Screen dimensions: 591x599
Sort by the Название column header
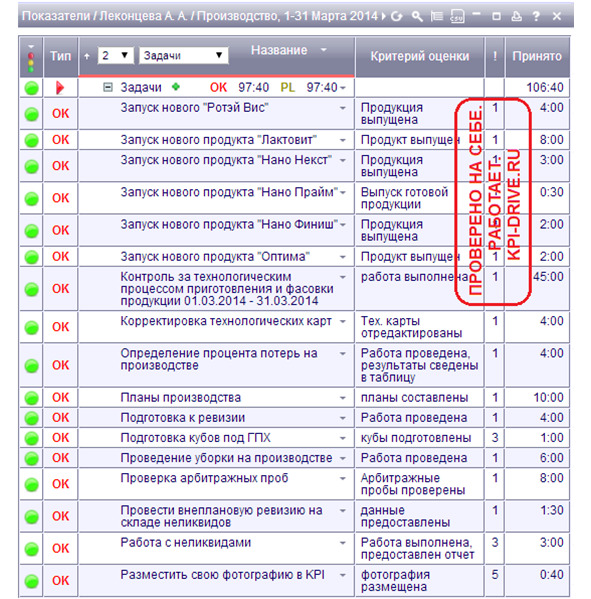[x=279, y=50]
